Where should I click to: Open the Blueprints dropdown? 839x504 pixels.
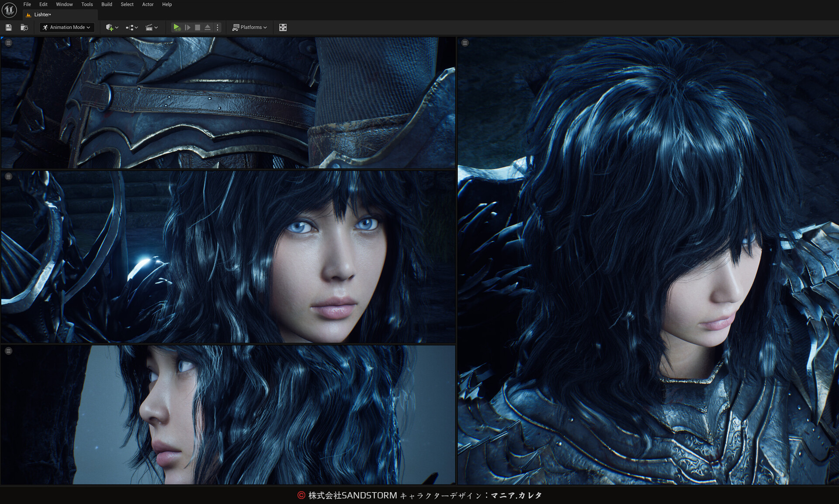tap(132, 28)
